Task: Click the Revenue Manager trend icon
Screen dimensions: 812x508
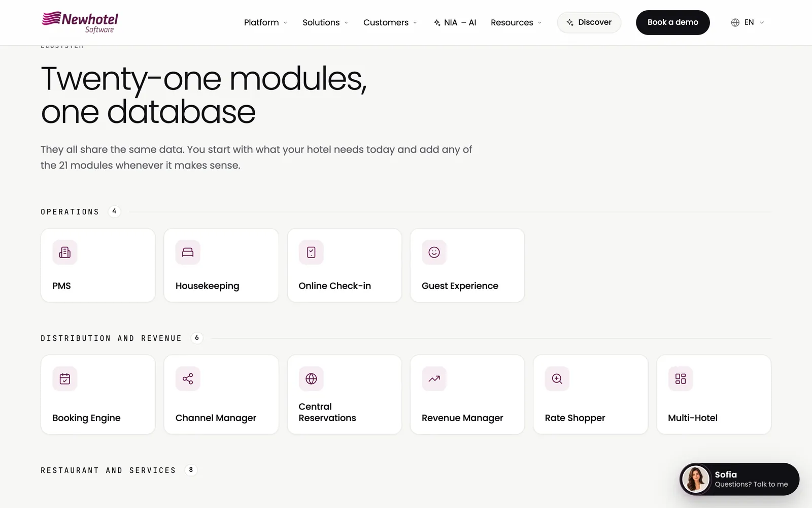Action: coord(434,379)
